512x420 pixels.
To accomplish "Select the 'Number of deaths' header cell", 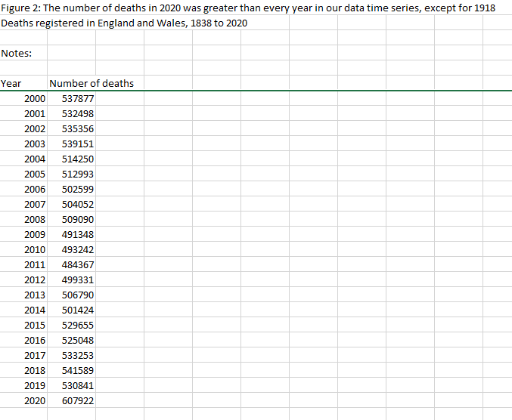I will pyautogui.click(x=91, y=83).
